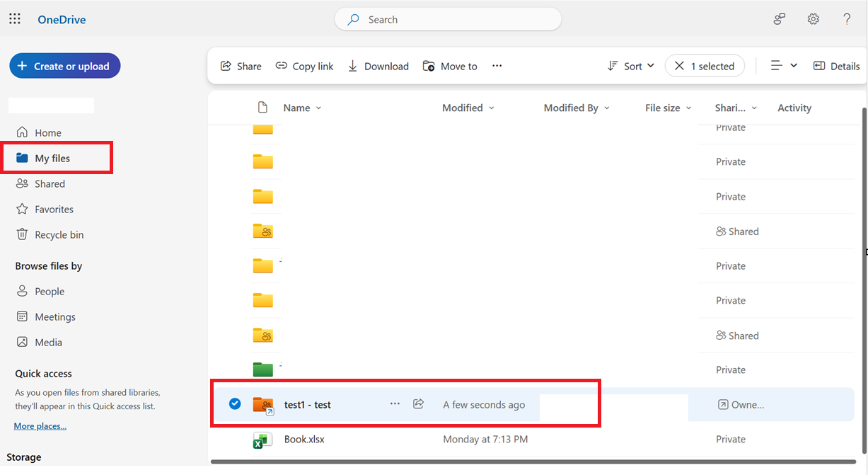Uncheck the test1 - test selection circle
The height and width of the screenshot is (475, 868).
tap(235, 404)
